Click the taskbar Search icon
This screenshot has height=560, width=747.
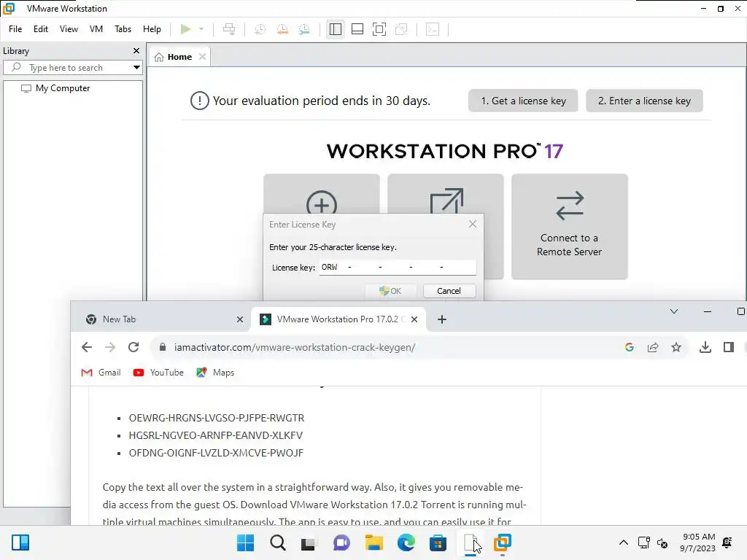pos(278,542)
